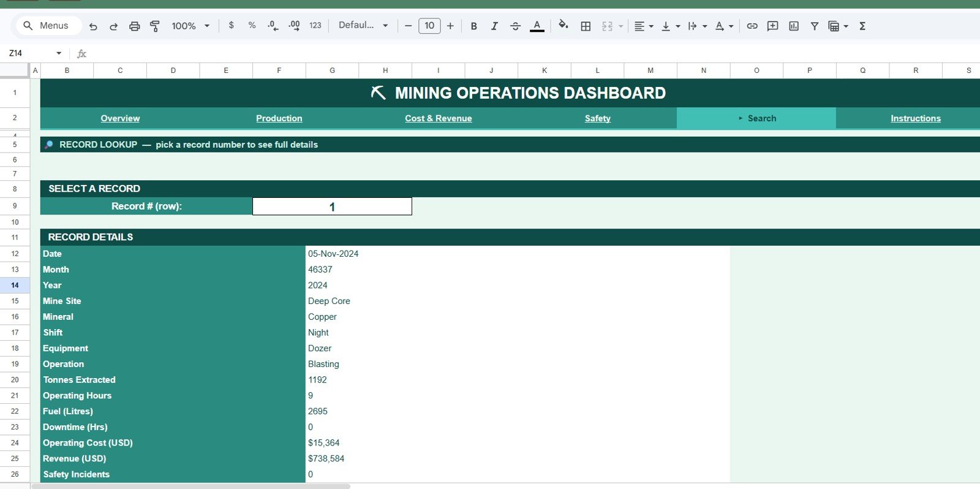Insert a chart
980x489 pixels.
[794, 26]
